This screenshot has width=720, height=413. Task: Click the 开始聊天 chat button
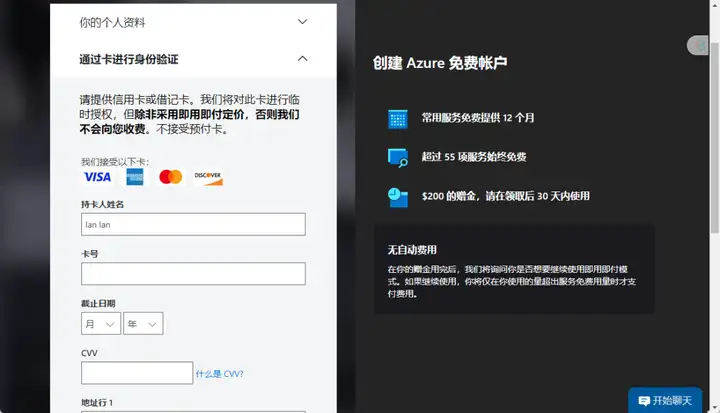tap(665, 401)
